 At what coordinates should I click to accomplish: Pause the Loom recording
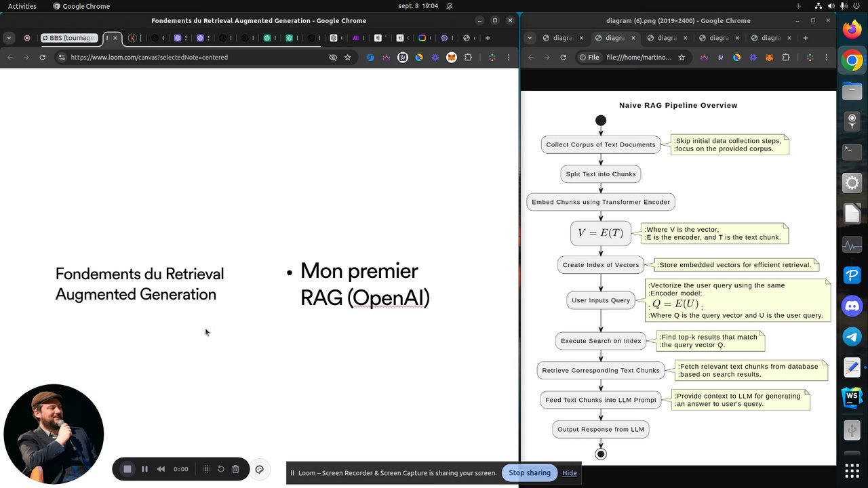144,469
